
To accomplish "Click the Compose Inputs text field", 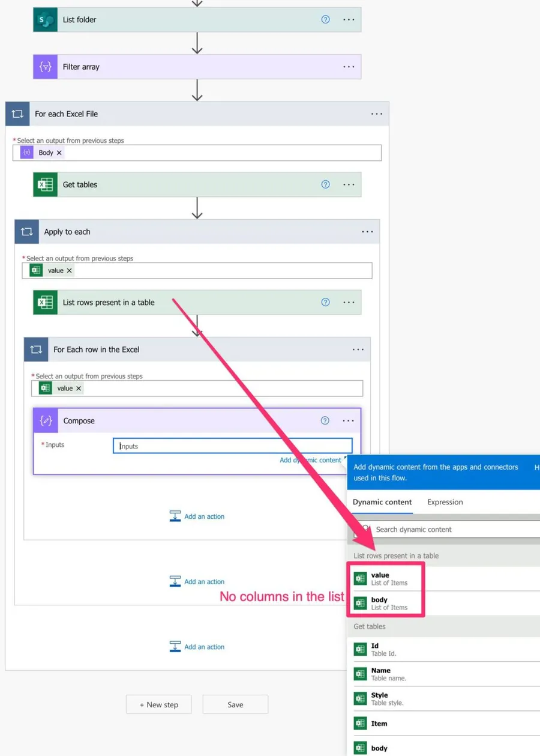I will click(x=232, y=446).
